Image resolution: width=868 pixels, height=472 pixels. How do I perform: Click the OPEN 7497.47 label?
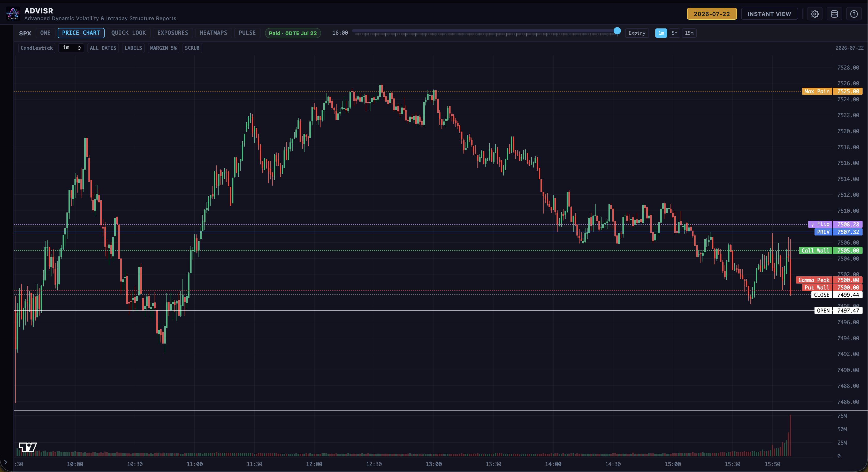click(838, 311)
